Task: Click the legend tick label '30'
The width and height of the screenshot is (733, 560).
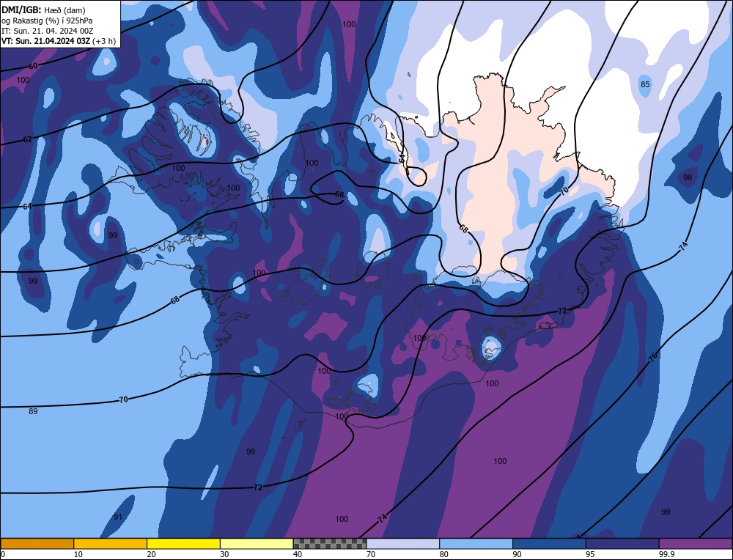Action: point(224,554)
